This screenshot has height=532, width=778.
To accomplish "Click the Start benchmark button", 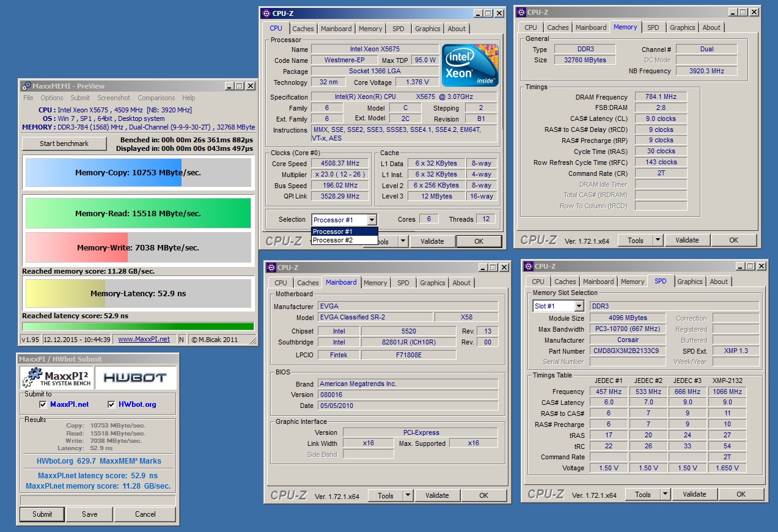I will [64, 144].
